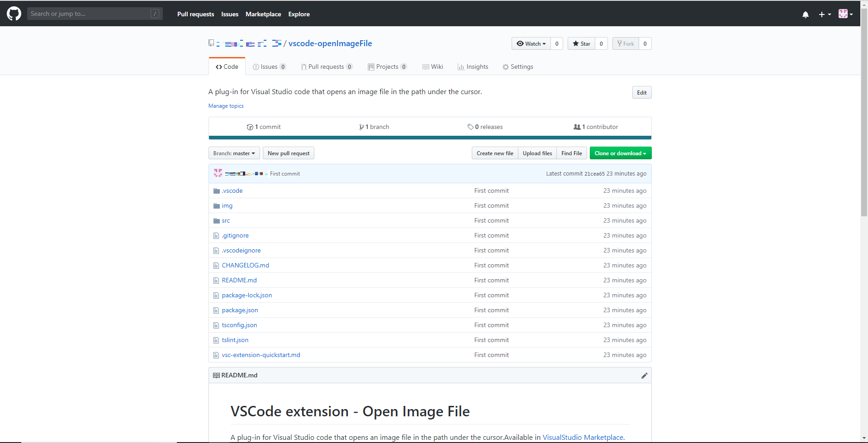Open the src folder
Image resolution: width=868 pixels, height=443 pixels.
click(x=226, y=220)
